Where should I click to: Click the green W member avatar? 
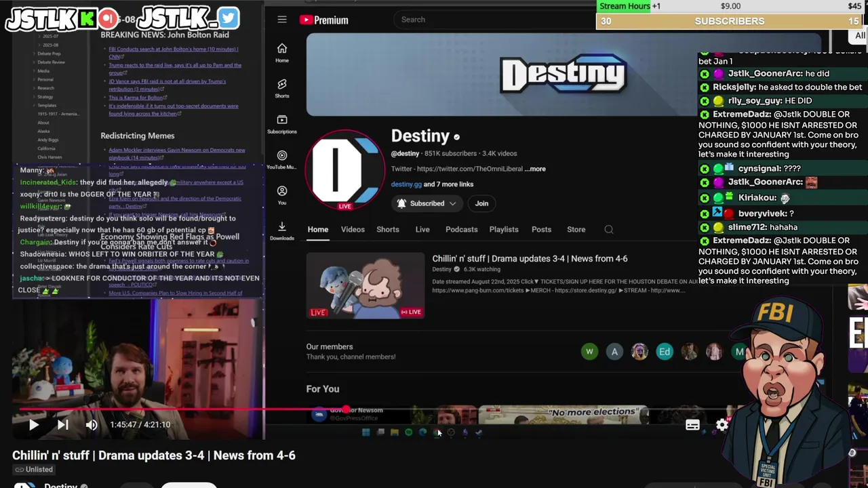point(589,351)
